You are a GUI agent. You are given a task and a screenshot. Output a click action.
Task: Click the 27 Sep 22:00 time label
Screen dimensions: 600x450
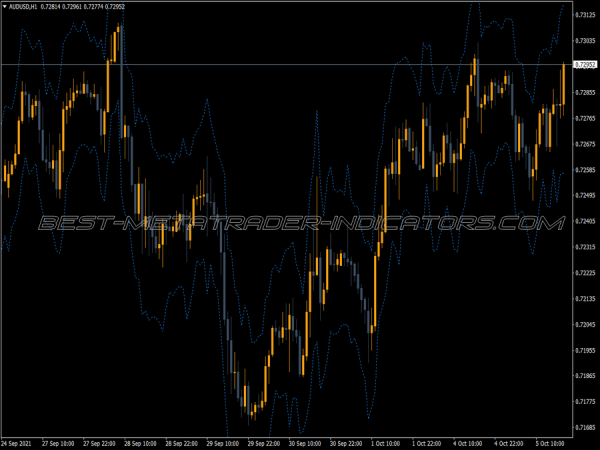click(99, 443)
